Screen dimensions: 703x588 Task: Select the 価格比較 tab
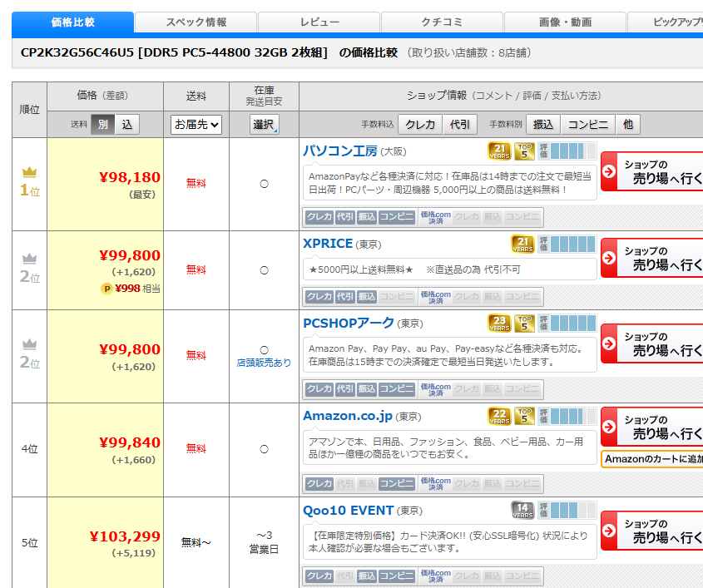(72, 22)
